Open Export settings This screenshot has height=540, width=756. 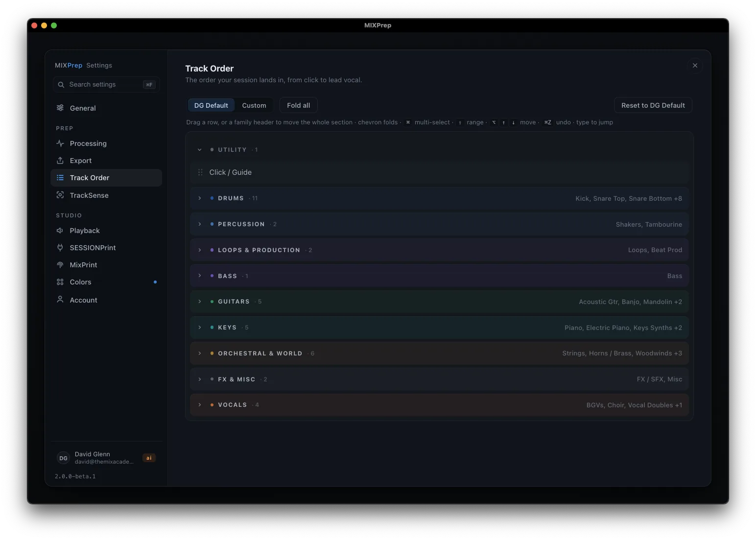click(x=106, y=161)
